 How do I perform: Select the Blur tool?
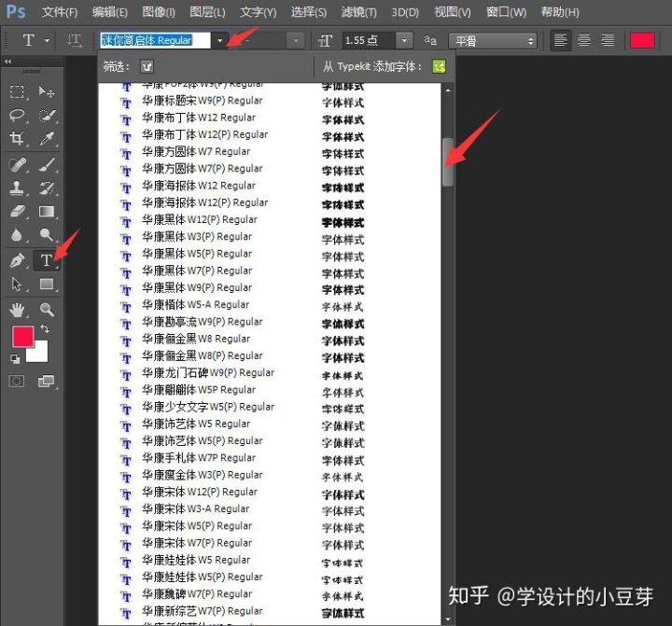click(17, 235)
